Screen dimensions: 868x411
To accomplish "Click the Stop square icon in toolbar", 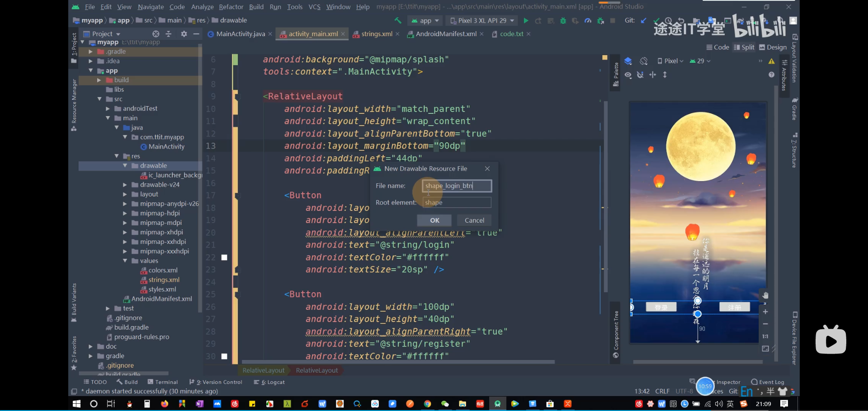I will pyautogui.click(x=613, y=21).
